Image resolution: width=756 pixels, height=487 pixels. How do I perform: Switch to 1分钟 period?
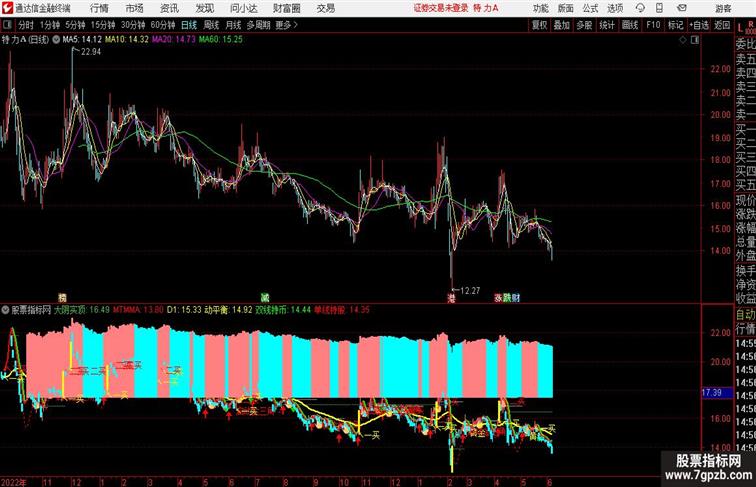[x=50, y=25]
